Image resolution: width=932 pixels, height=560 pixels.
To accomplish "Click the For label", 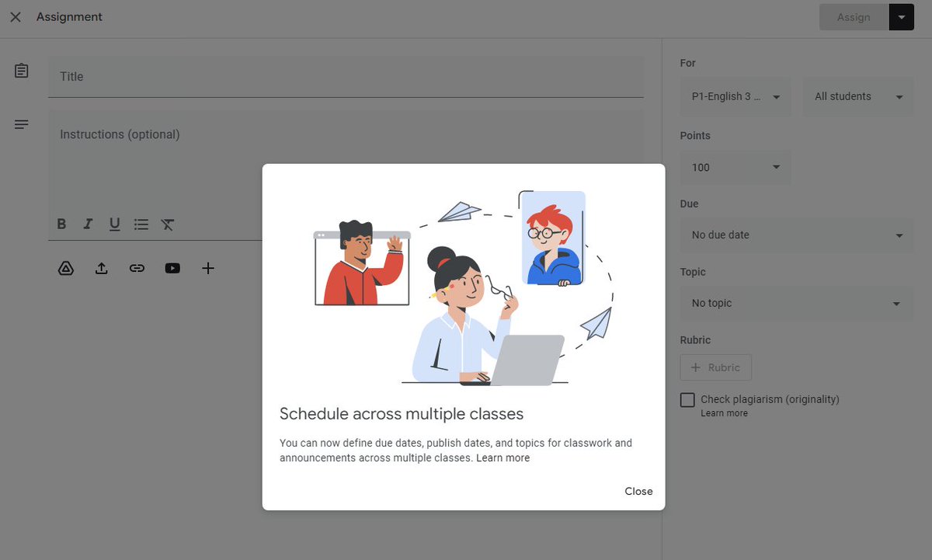I will [688, 64].
